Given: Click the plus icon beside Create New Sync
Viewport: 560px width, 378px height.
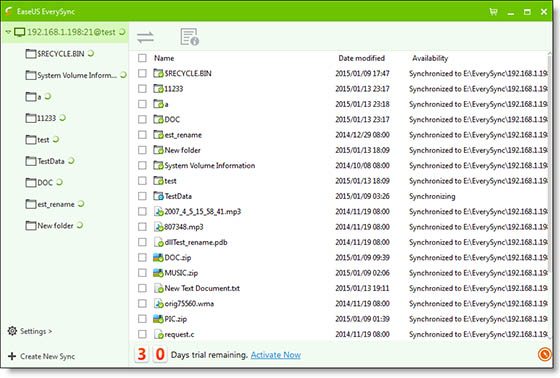Looking at the screenshot, I should [x=12, y=356].
